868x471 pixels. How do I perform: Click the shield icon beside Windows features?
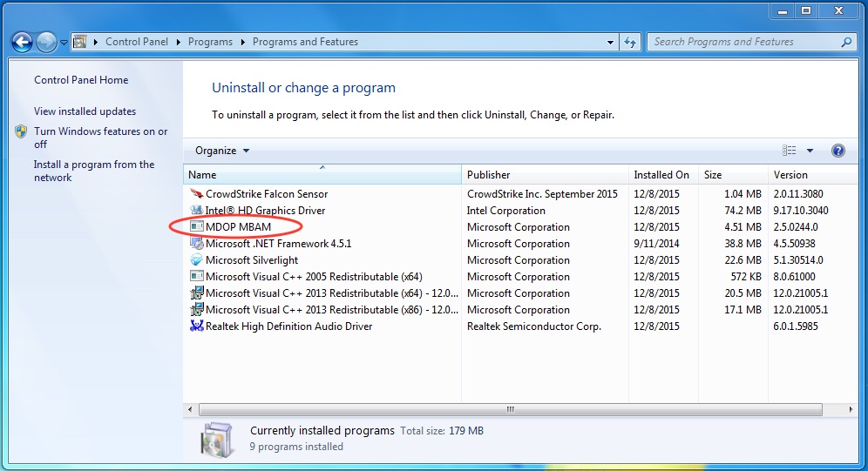tap(21, 131)
